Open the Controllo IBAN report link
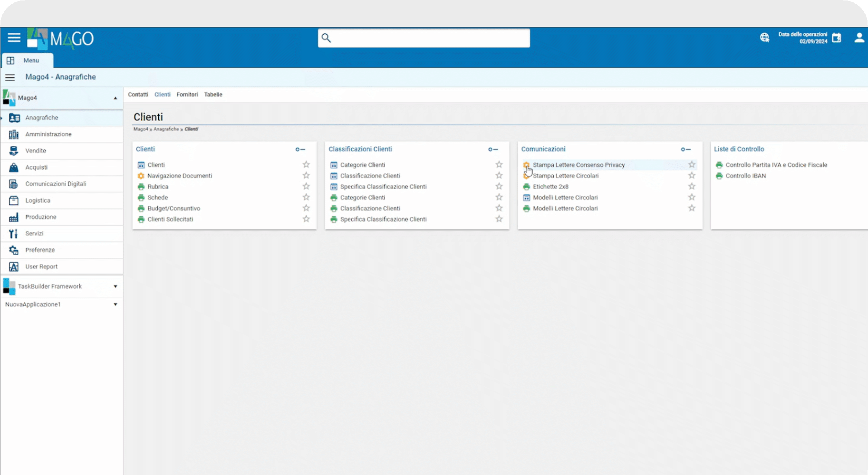Viewport: 868px width, 475px height. coord(745,176)
